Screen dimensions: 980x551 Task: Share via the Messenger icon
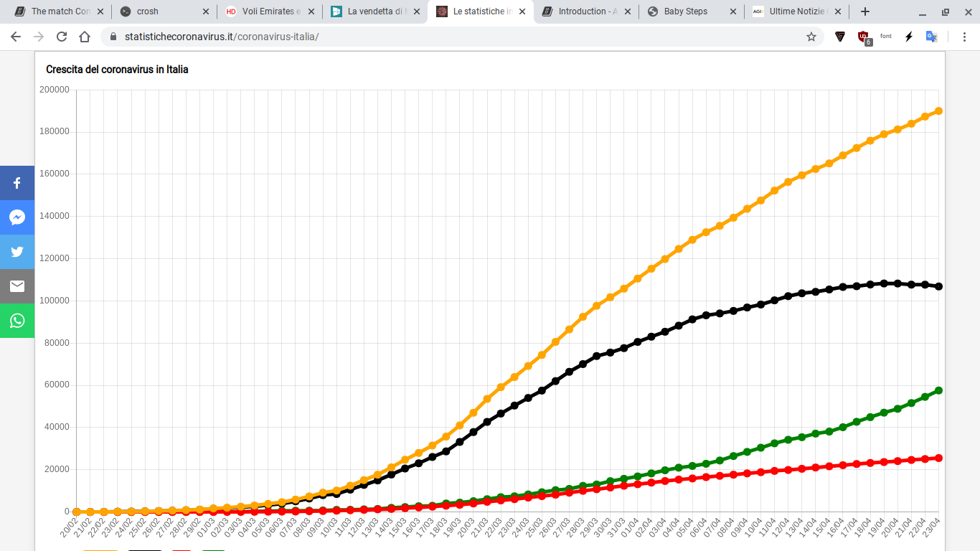point(17,217)
